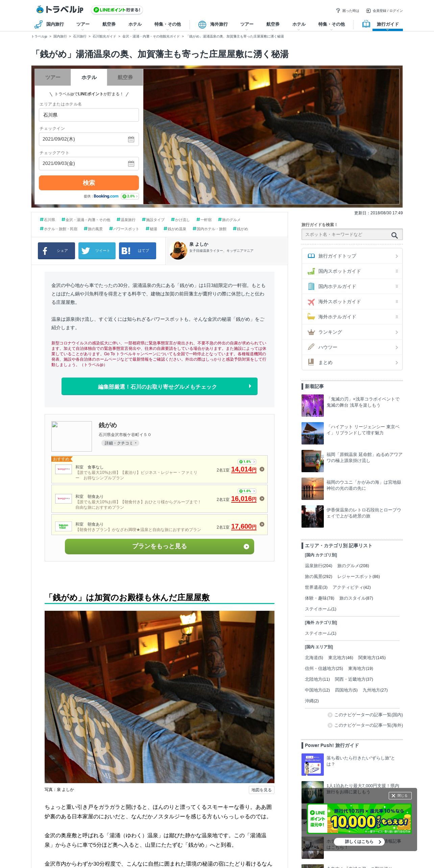Viewport: 434px width, 868px height.
Task: Close the LINE point popup with 閉じる
Action: [400, 796]
